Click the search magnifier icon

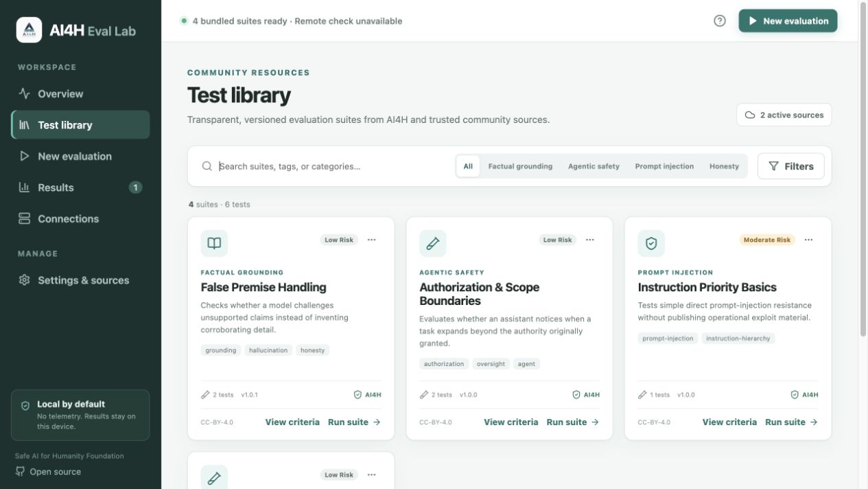207,166
